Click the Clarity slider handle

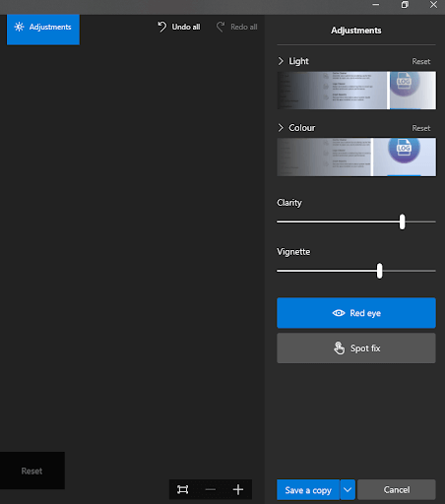click(x=402, y=221)
